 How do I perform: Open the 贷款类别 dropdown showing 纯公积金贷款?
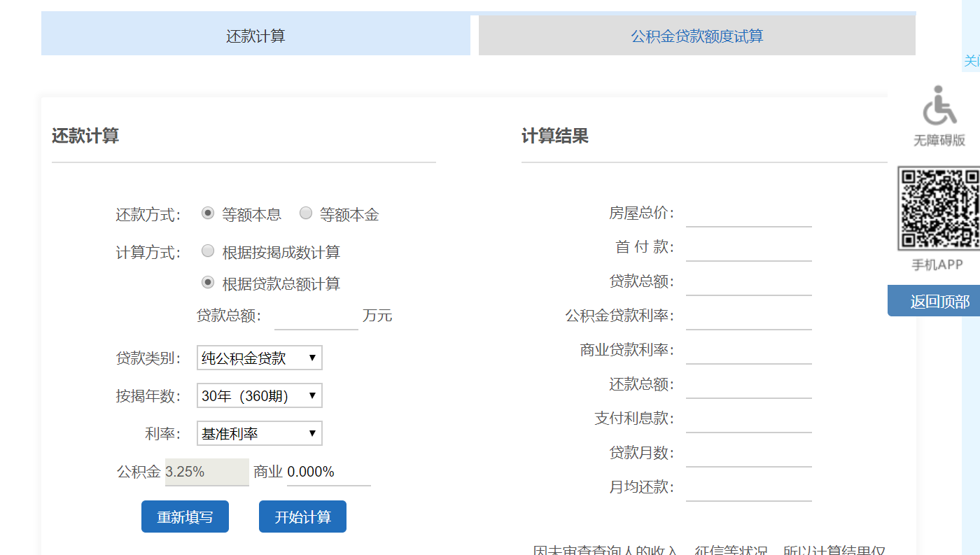(x=259, y=358)
